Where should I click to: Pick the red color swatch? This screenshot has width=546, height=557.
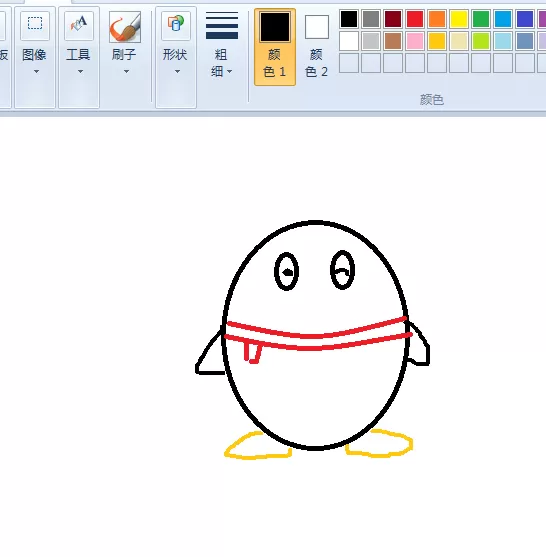point(415,19)
